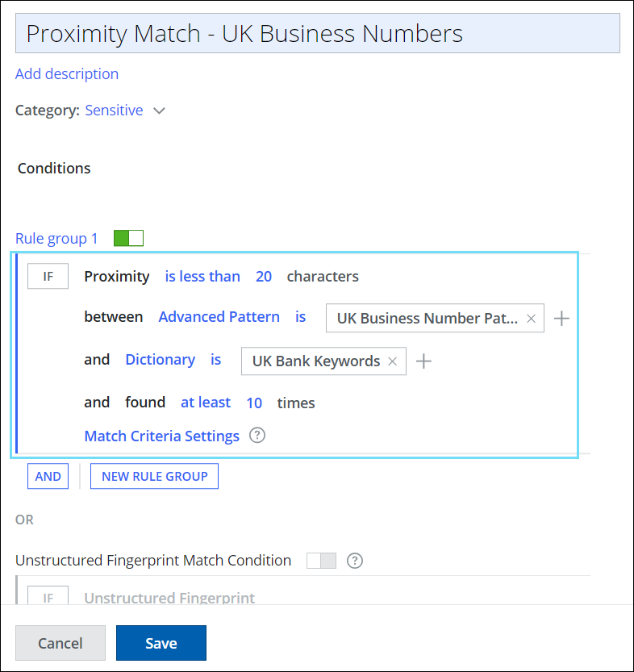Add another Dictionary with plus icon
The image size is (634, 672).
point(423,361)
